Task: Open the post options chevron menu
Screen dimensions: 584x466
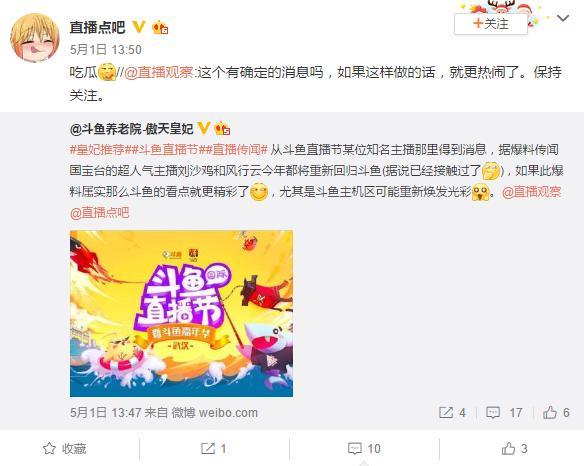Action: pos(563,18)
